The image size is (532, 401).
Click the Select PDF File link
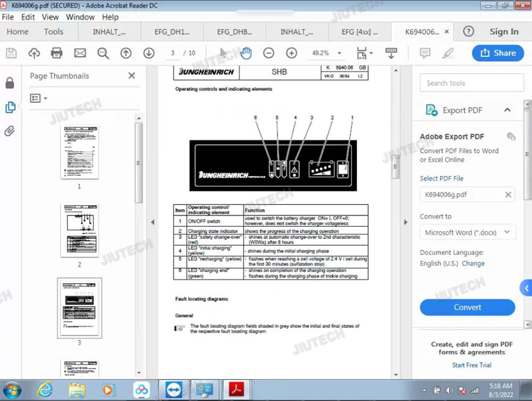[442, 178]
